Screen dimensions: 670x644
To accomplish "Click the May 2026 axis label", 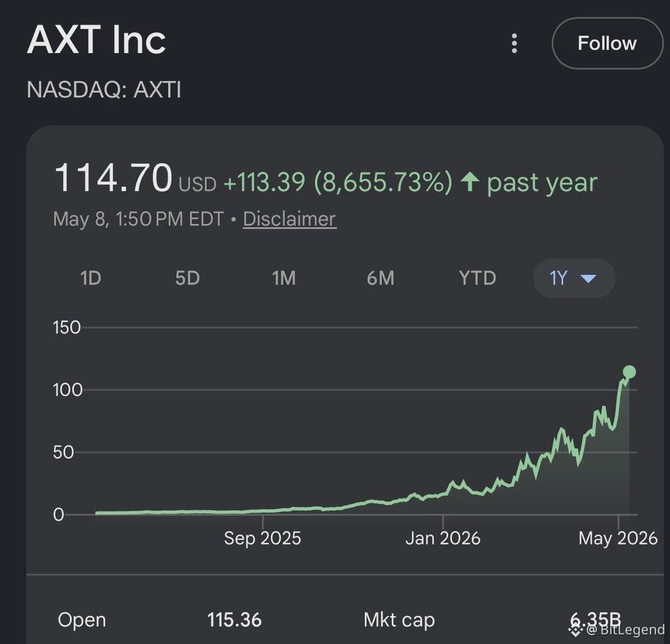I will pyautogui.click(x=618, y=538).
